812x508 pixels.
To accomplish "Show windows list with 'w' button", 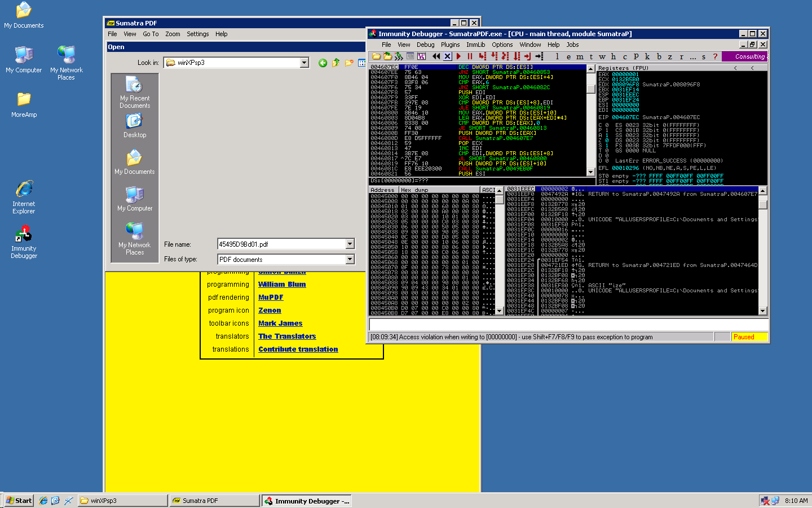I will click(602, 56).
